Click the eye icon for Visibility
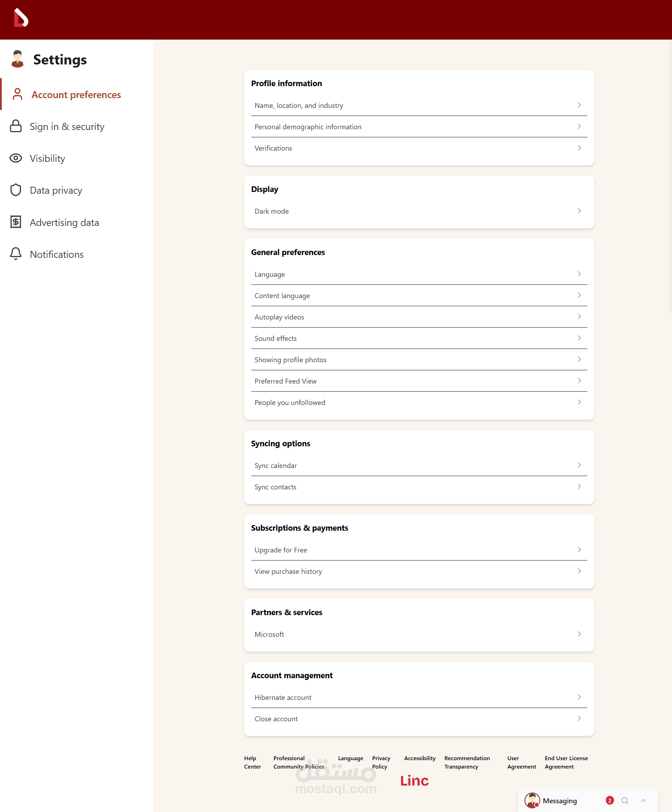 click(x=15, y=158)
